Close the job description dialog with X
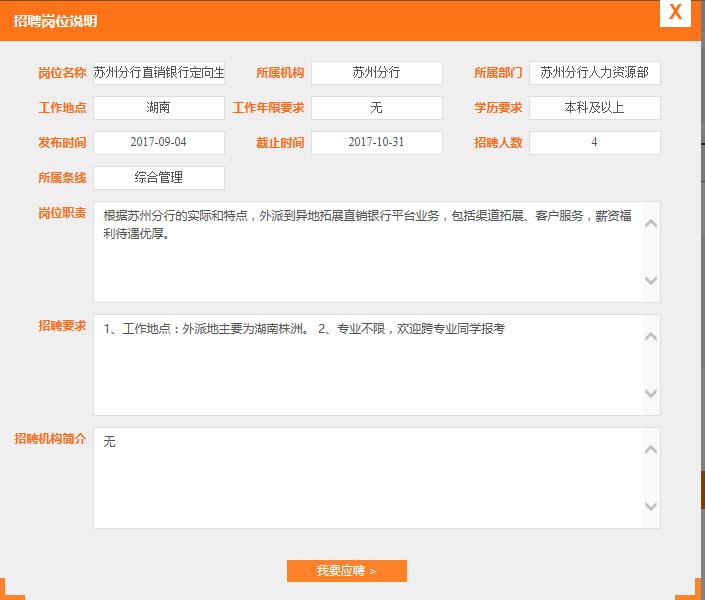 tap(676, 13)
